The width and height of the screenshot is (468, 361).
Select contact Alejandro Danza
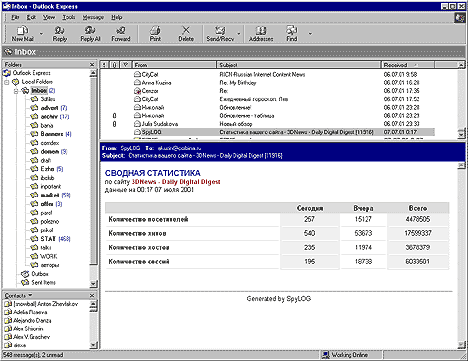(28, 321)
